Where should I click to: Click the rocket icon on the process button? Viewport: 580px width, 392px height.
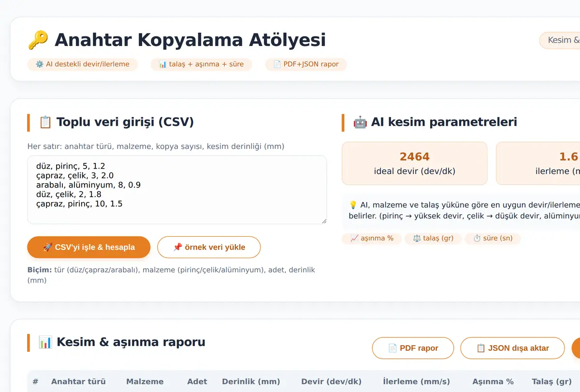click(x=48, y=247)
